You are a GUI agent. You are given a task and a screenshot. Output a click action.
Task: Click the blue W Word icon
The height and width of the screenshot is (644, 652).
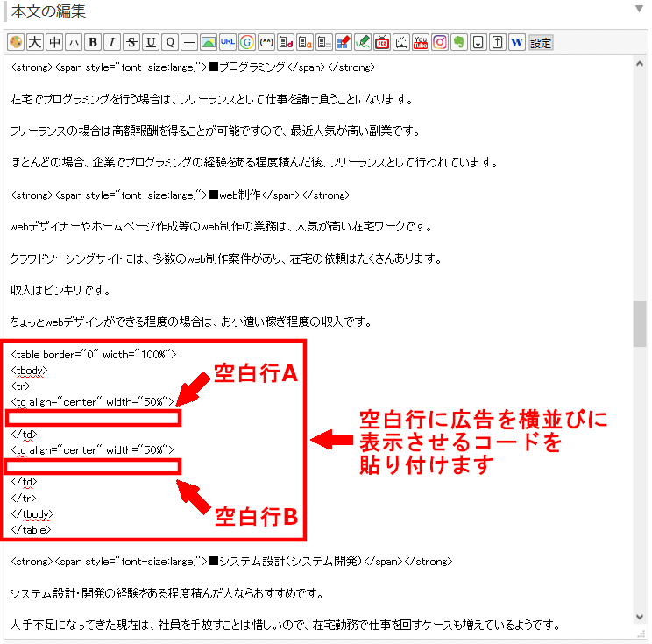pyautogui.click(x=517, y=42)
